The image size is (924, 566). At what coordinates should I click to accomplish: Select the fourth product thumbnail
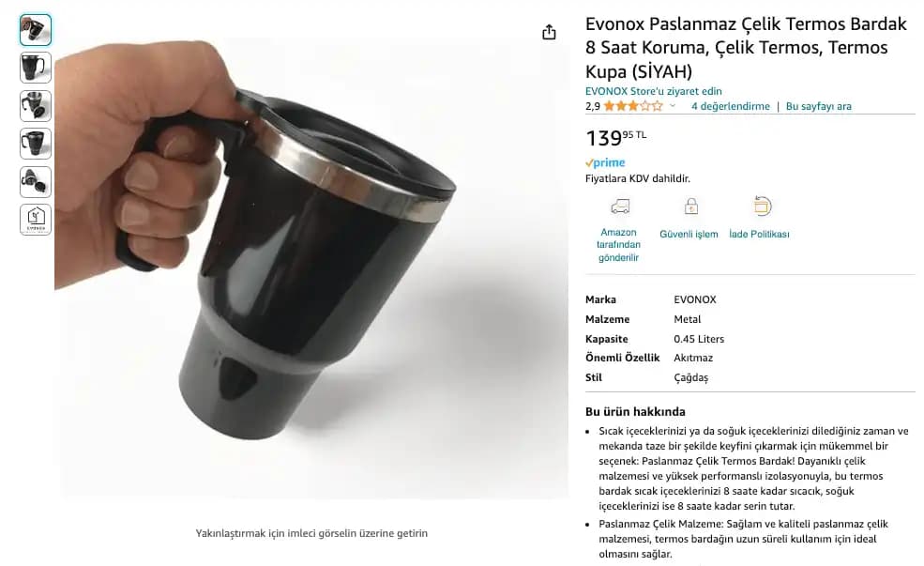coord(36,144)
